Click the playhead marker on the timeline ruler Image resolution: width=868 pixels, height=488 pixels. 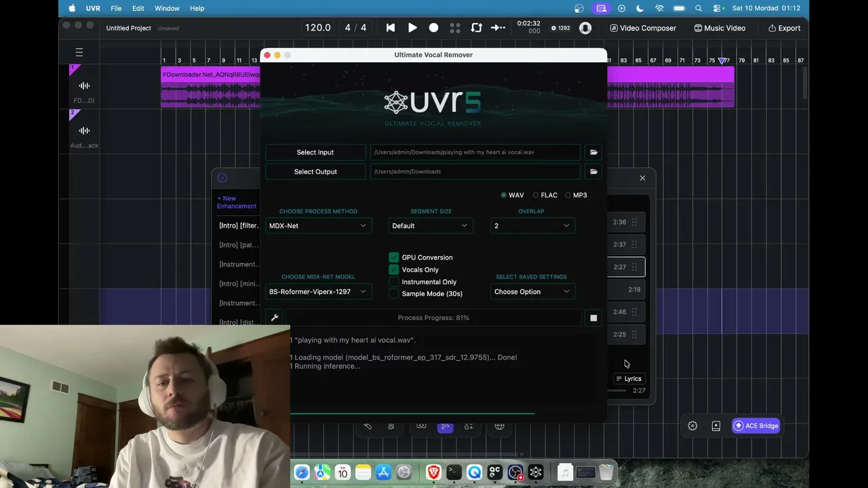pyautogui.click(x=722, y=61)
